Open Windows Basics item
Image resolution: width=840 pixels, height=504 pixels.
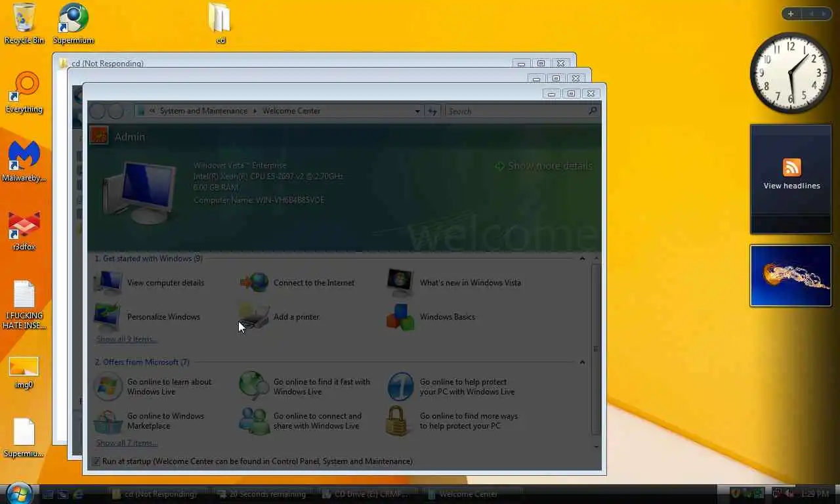[x=430, y=317]
